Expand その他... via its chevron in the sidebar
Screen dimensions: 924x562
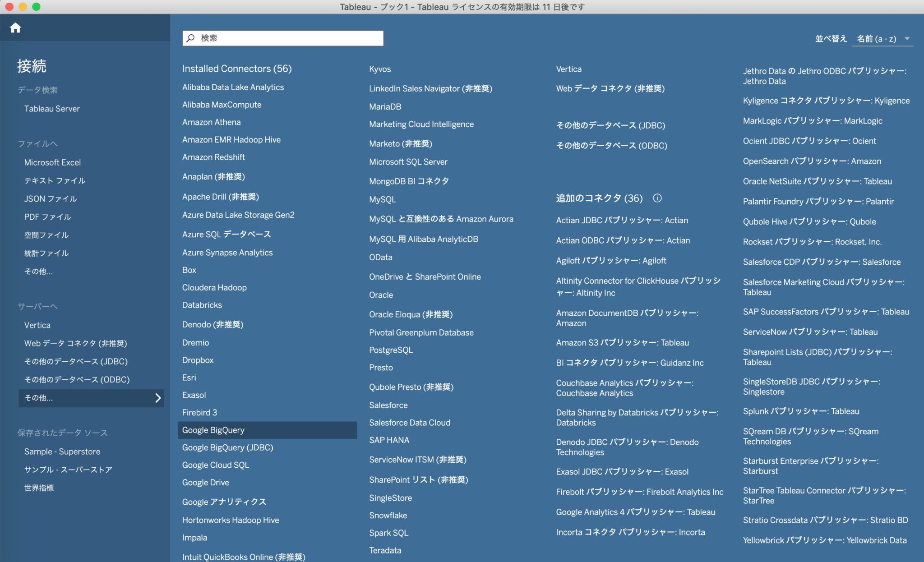click(158, 398)
